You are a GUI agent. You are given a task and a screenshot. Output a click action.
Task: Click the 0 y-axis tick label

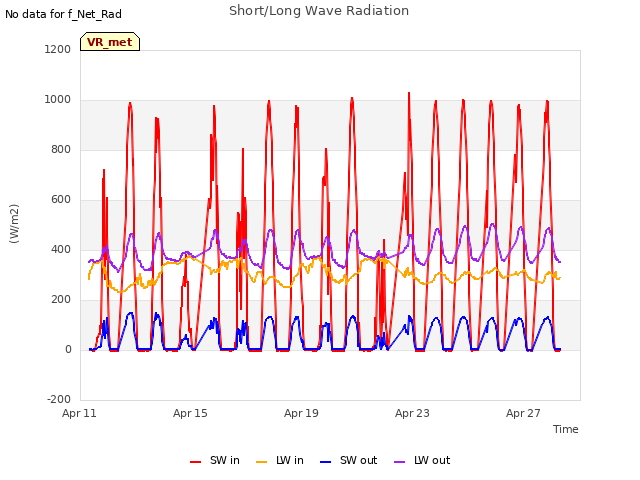(x=68, y=349)
